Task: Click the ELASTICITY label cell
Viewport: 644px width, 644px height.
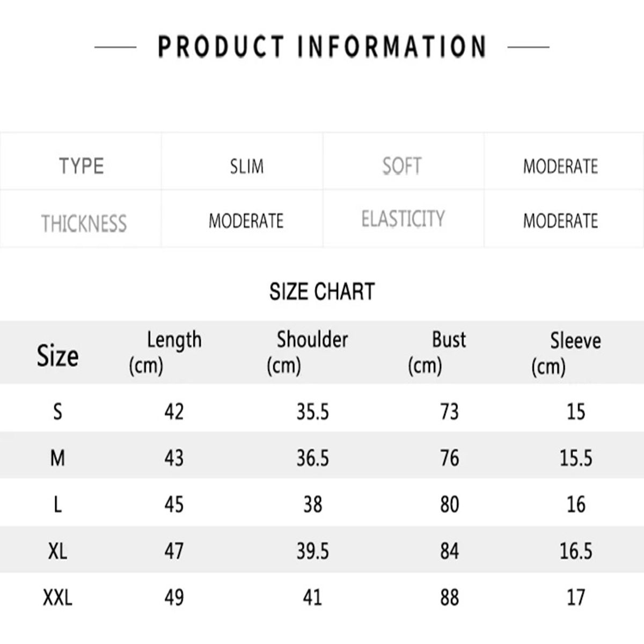Action: point(403,219)
